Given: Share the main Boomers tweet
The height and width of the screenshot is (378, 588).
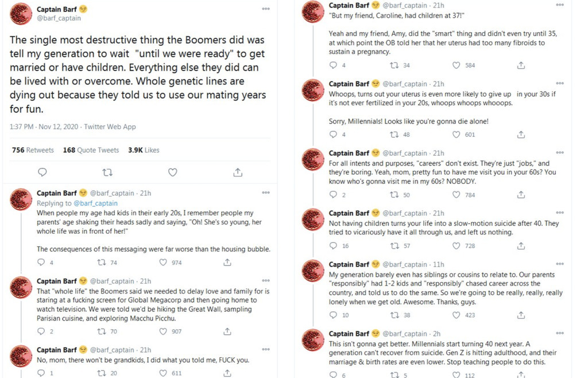Looking at the screenshot, I should pos(237,172).
